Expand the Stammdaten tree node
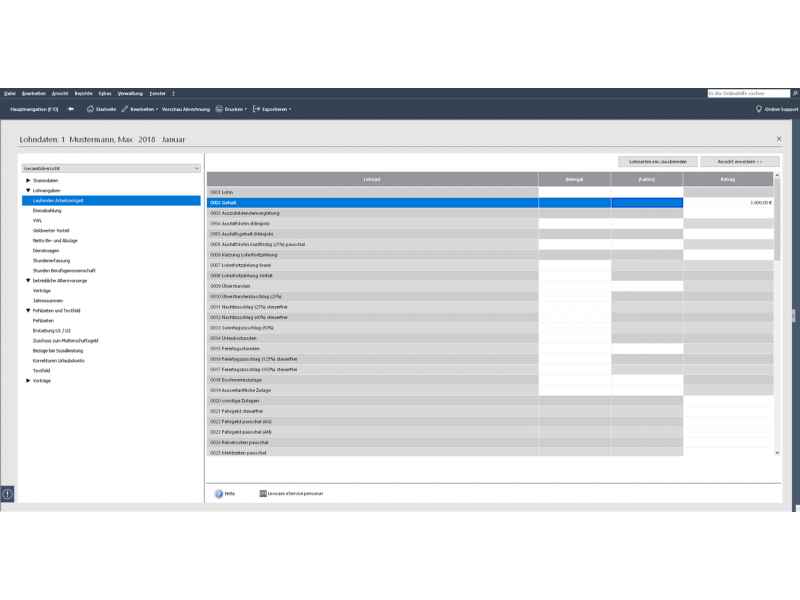The width and height of the screenshot is (800, 600). (28, 180)
